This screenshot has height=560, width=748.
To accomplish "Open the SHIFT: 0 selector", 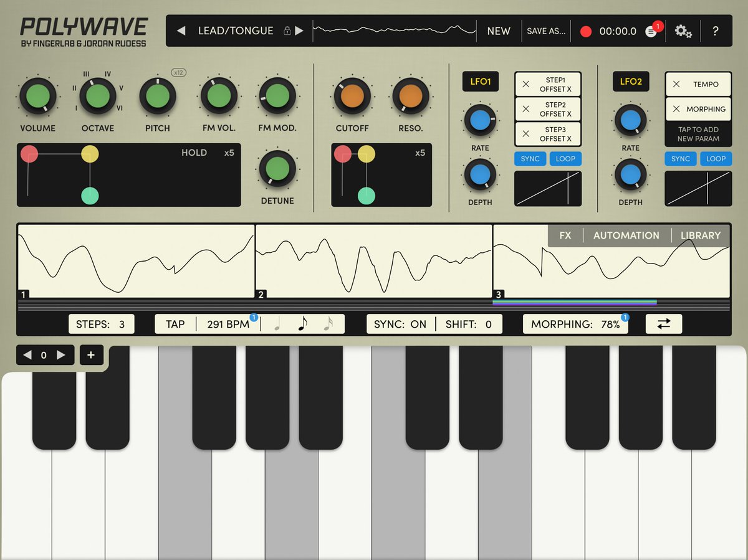I will click(x=469, y=324).
